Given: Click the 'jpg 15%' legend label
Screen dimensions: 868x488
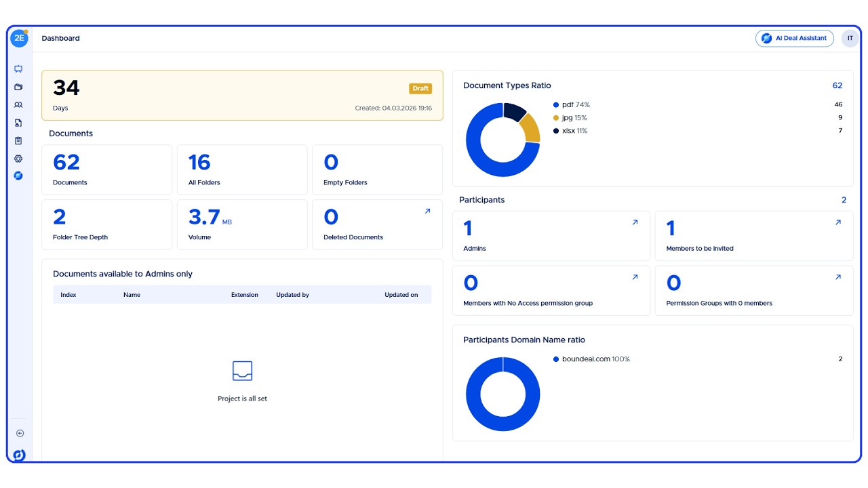Looking at the screenshot, I should [x=574, y=118].
